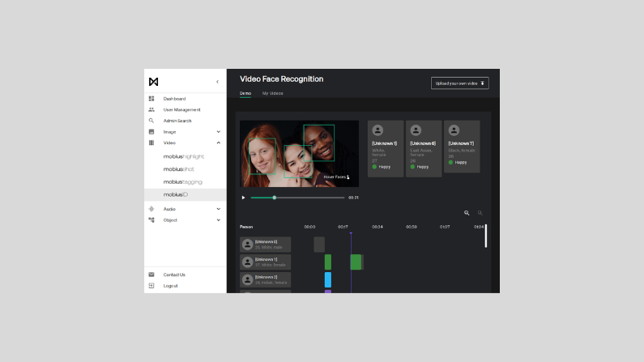This screenshot has height=362, width=644.
Task: Select the Unknown 1 person row
Action: [265, 262]
